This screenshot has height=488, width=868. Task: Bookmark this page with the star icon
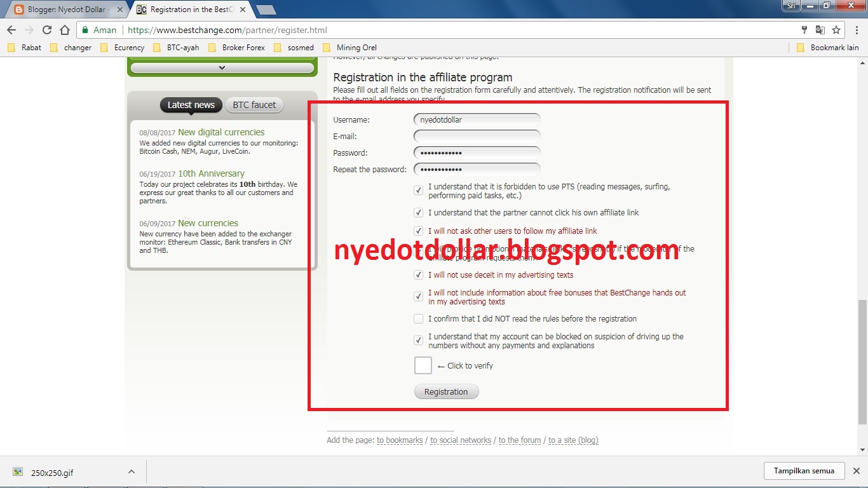coord(836,30)
